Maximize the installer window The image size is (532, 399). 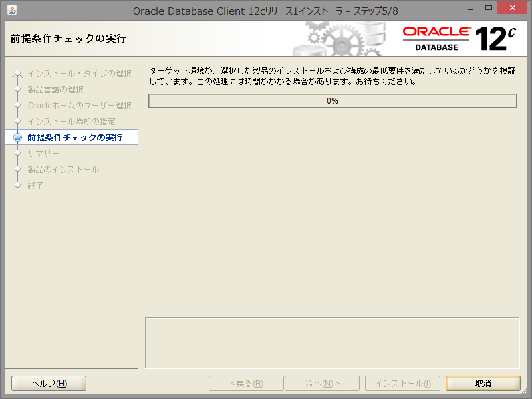(x=489, y=8)
